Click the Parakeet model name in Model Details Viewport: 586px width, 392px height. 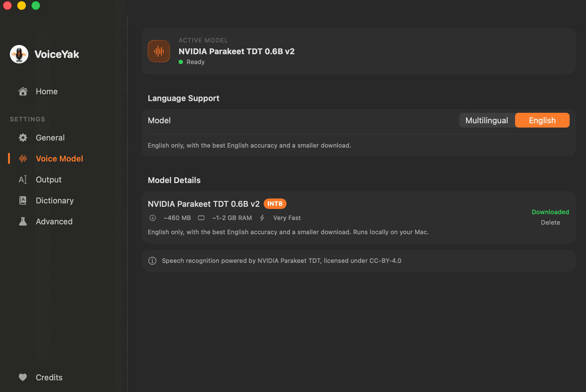204,204
